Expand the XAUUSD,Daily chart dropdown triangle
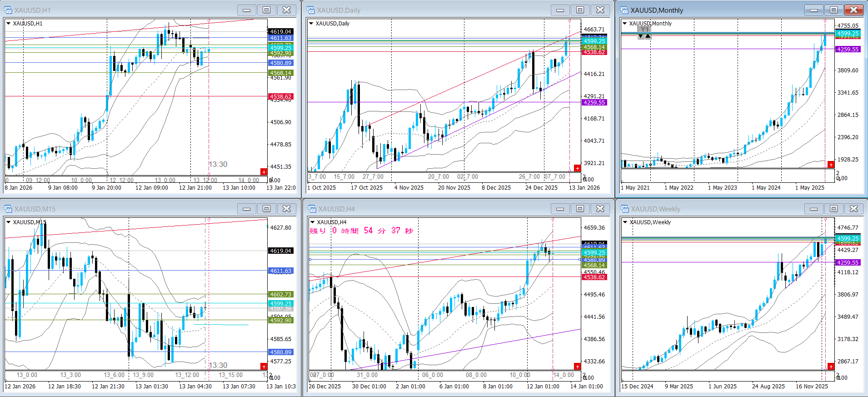 tap(311, 24)
